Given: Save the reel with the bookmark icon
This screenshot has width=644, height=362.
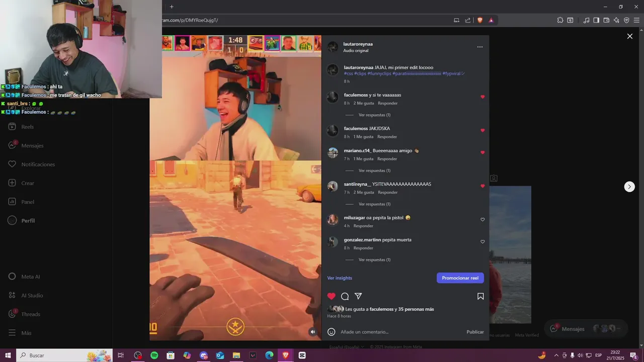Looking at the screenshot, I should click(x=480, y=296).
